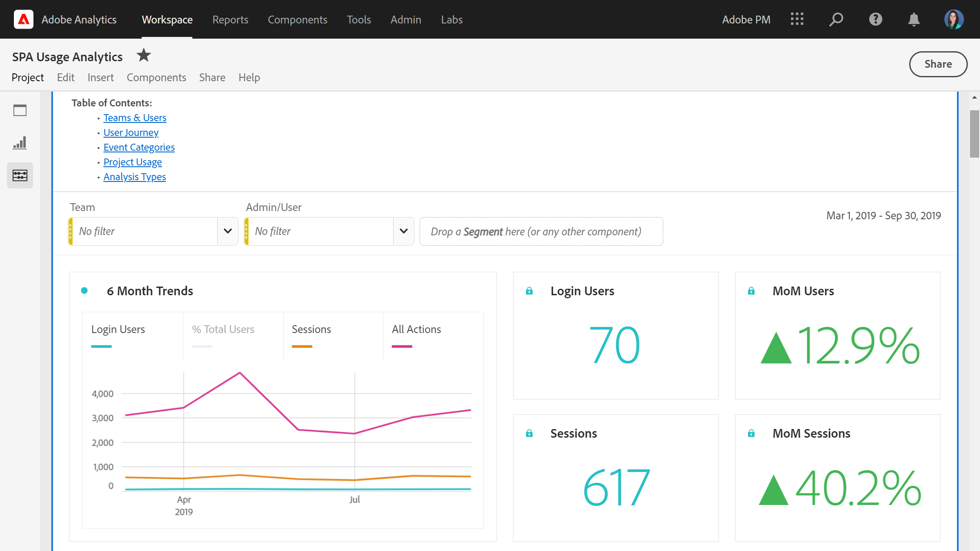Image resolution: width=980 pixels, height=551 pixels.
Task: Expand the Team filter dropdown
Action: [x=228, y=231]
